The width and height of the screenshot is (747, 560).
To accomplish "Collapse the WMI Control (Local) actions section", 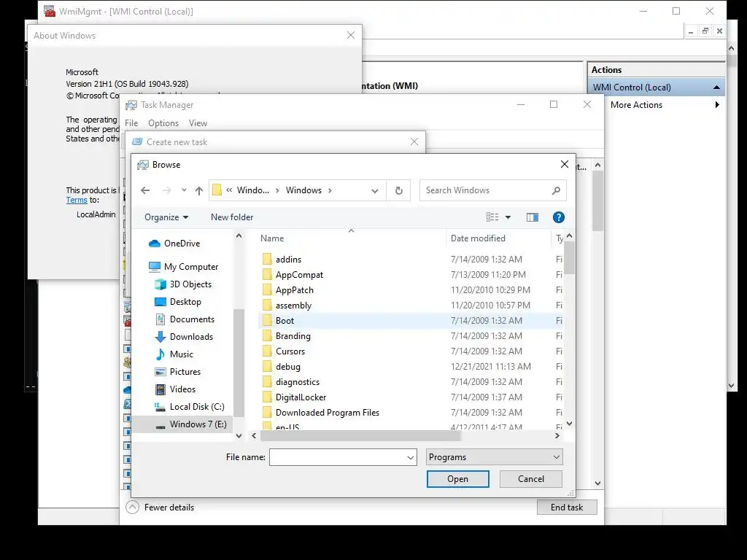I will 716,87.
